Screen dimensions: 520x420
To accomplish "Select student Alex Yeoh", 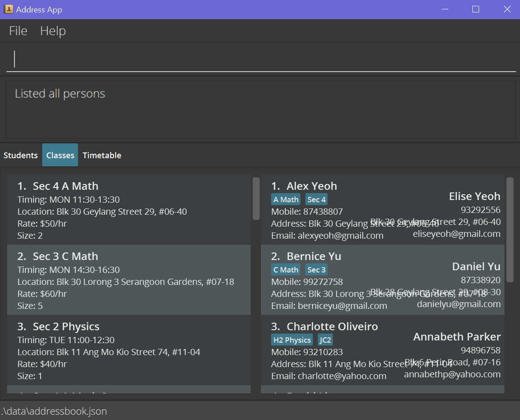I will point(382,210).
